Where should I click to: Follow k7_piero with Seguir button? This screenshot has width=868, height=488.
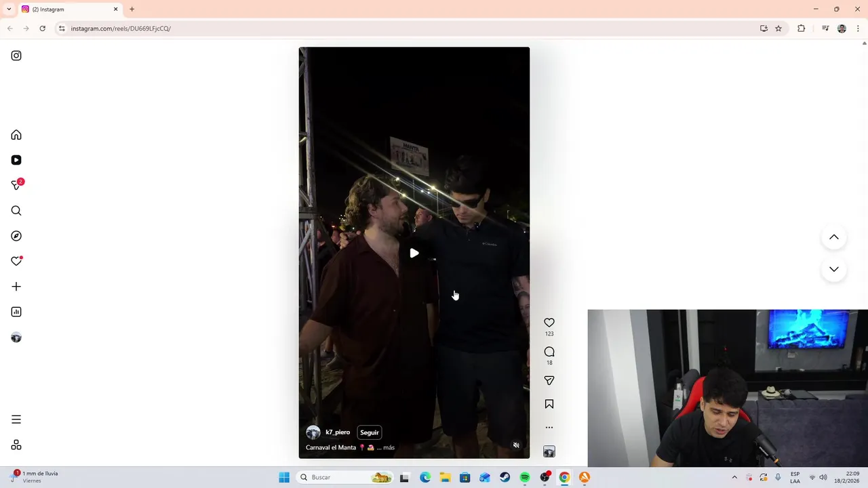[370, 432]
